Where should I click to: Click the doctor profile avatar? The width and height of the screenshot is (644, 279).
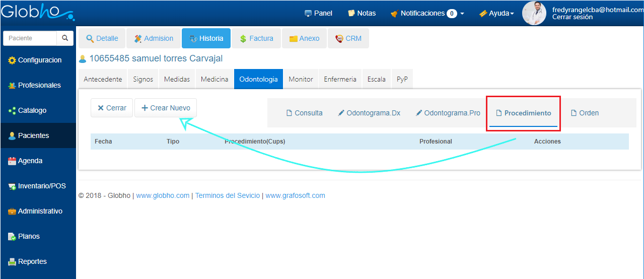tap(534, 13)
